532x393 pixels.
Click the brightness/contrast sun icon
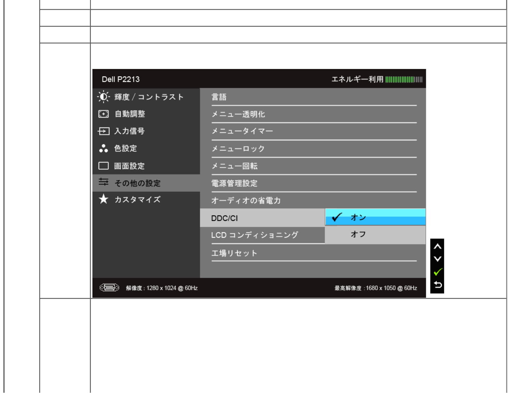[103, 97]
